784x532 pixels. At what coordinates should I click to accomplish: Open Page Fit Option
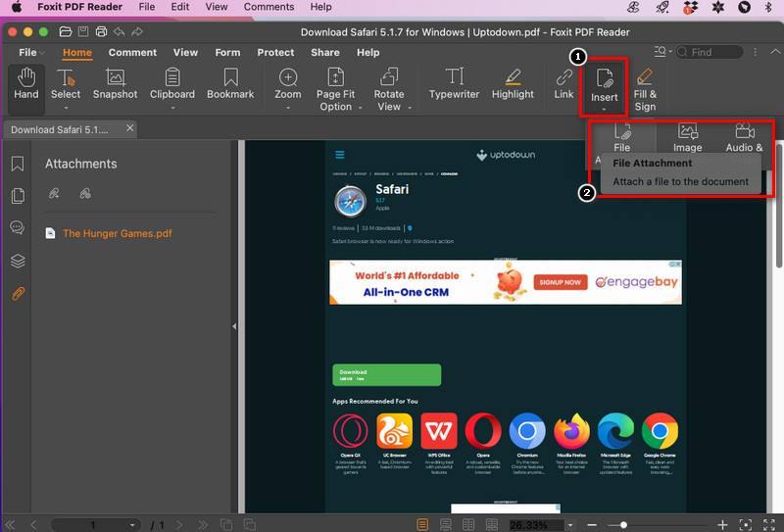coord(336,90)
